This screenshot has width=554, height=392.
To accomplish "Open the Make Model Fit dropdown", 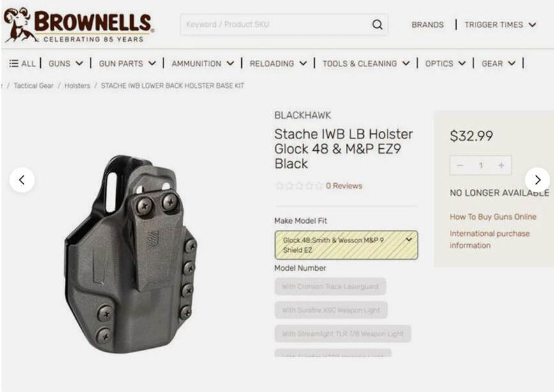I will click(346, 245).
